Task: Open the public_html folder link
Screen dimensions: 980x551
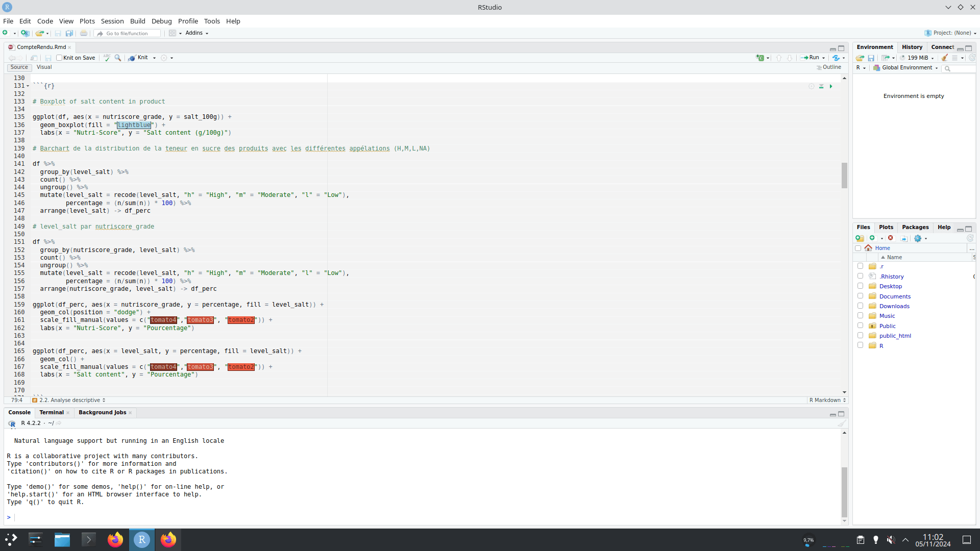Action: point(895,336)
